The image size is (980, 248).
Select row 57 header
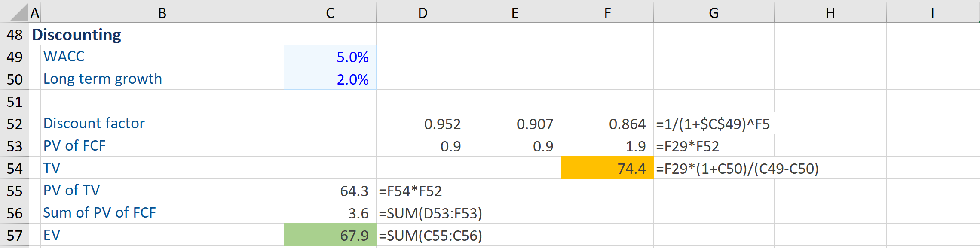14,235
